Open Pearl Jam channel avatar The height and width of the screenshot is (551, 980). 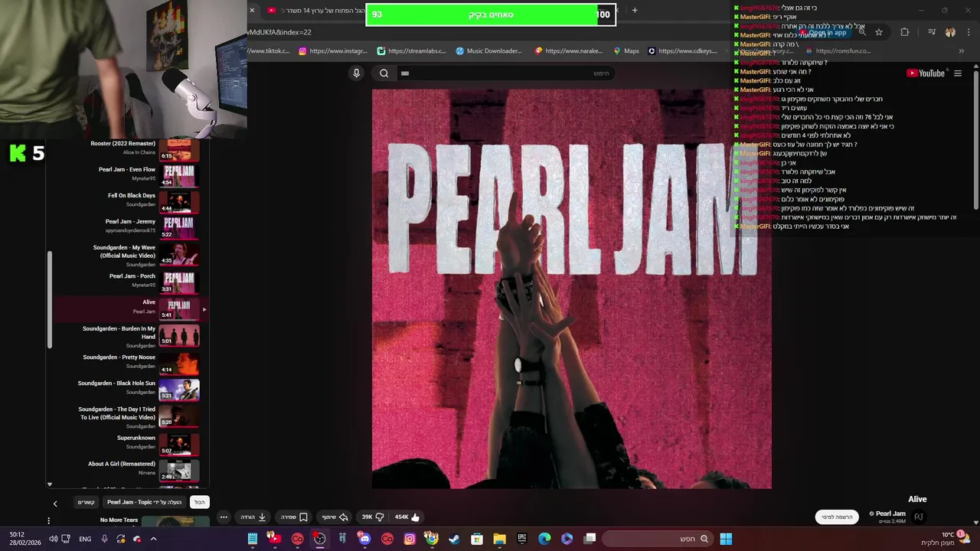[919, 517]
